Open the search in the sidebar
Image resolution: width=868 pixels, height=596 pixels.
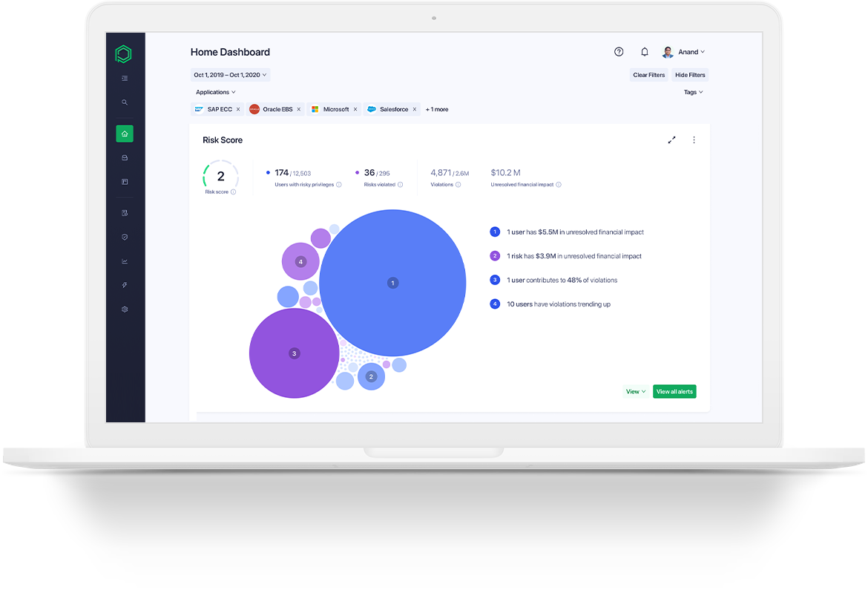pos(124,102)
